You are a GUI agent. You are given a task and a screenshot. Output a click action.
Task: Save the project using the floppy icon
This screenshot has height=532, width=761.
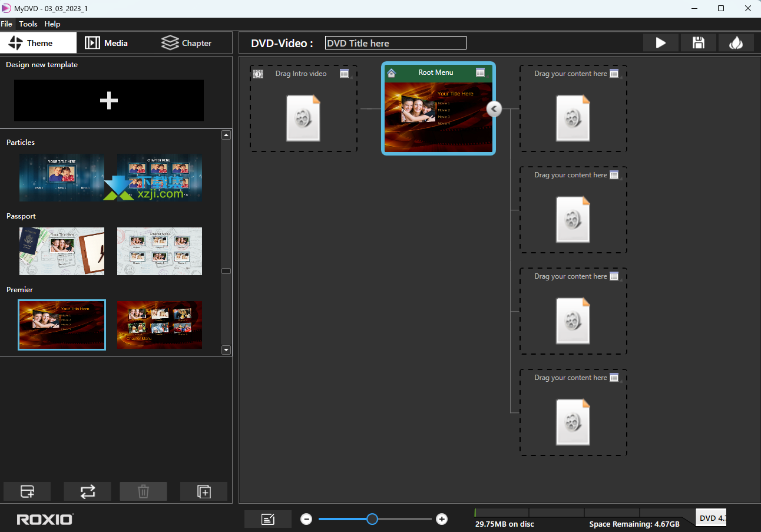(x=699, y=43)
